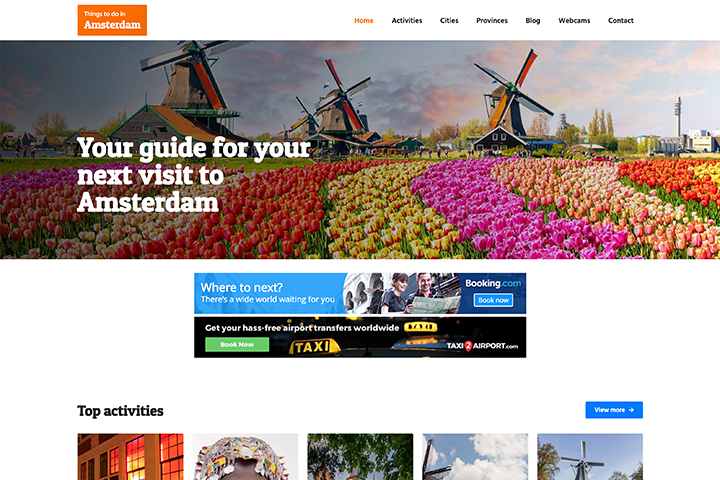Open the Cities navigation link
The width and height of the screenshot is (720, 480).
click(x=449, y=21)
